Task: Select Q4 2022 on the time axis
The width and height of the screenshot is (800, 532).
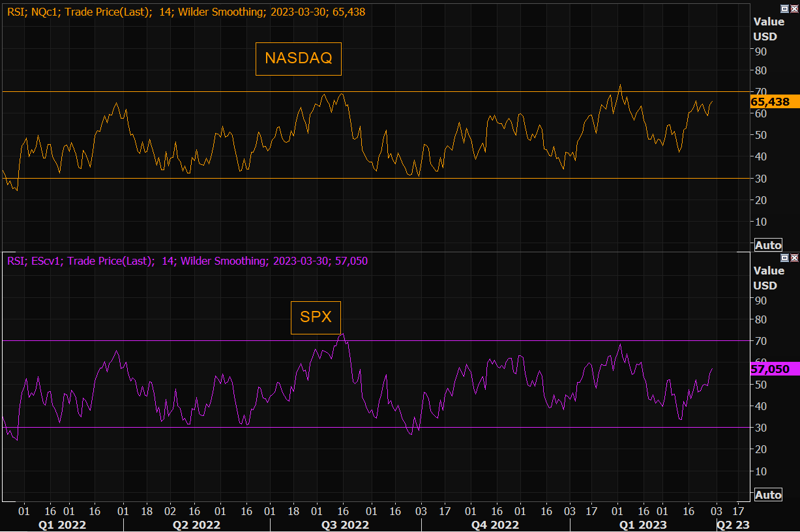Action: (x=495, y=524)
